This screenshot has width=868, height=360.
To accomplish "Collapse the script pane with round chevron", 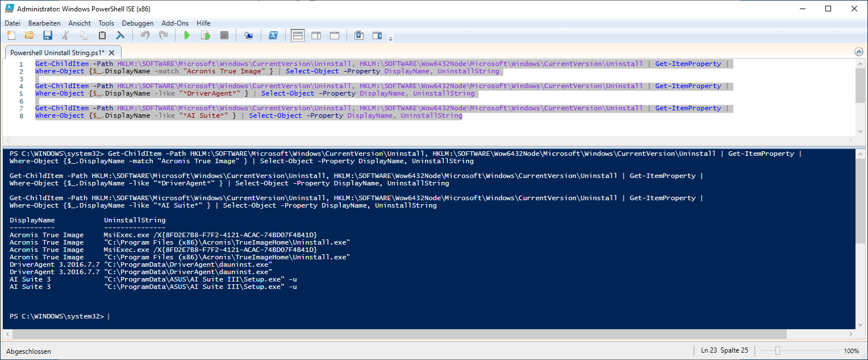I will pyautogui.click(x=859, y=52).
